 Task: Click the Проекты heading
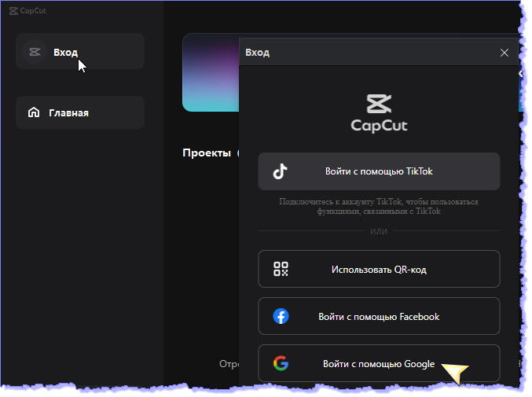(x=207, y=153)
